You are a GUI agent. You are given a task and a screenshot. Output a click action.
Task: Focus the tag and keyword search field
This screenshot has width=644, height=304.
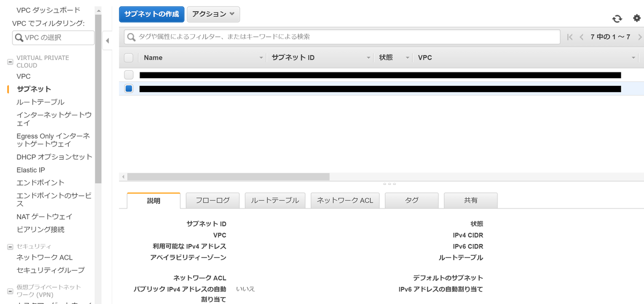(x=342, y=37)
